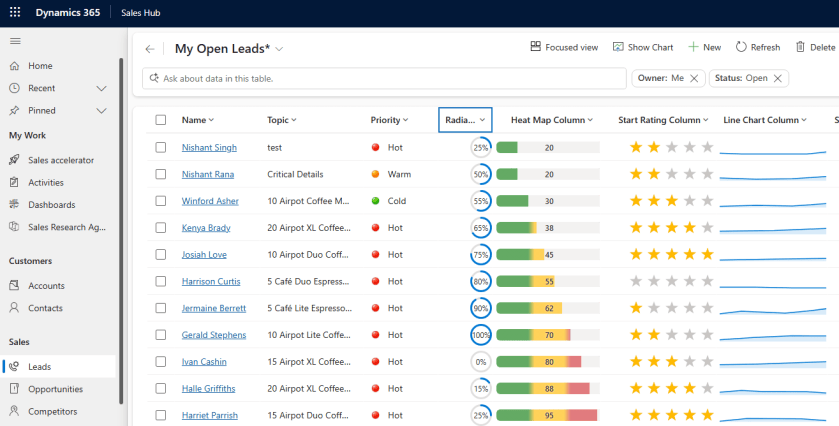Expand the Recent section chevron
This screenshot has width=839, height=426.
point(101,88)
